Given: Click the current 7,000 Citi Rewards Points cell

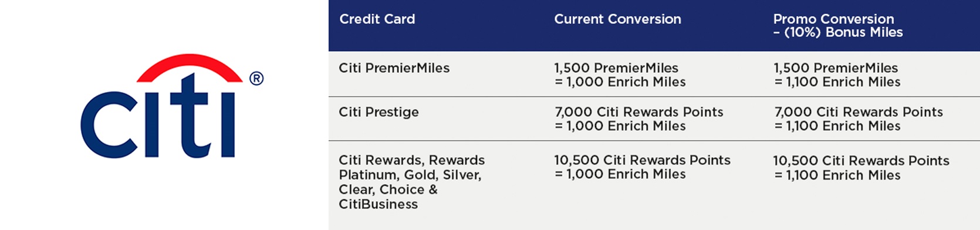Looking at the screenshot, I should [638, 119].
